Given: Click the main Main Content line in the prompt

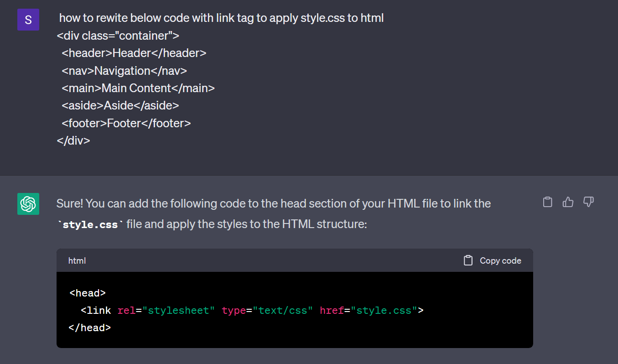Looking at the screenshot, I should 138,88.
